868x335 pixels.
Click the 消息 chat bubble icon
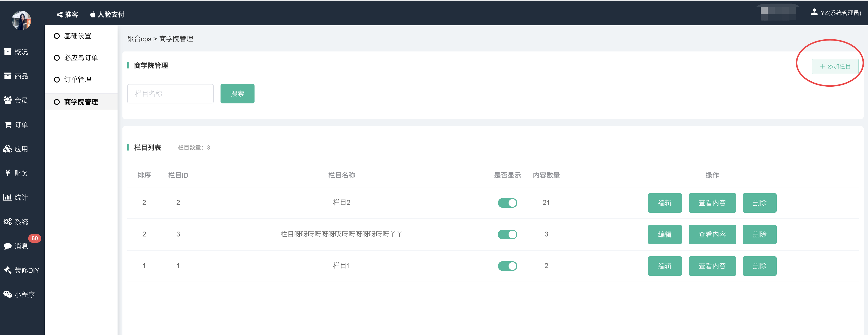coord(8,246)
